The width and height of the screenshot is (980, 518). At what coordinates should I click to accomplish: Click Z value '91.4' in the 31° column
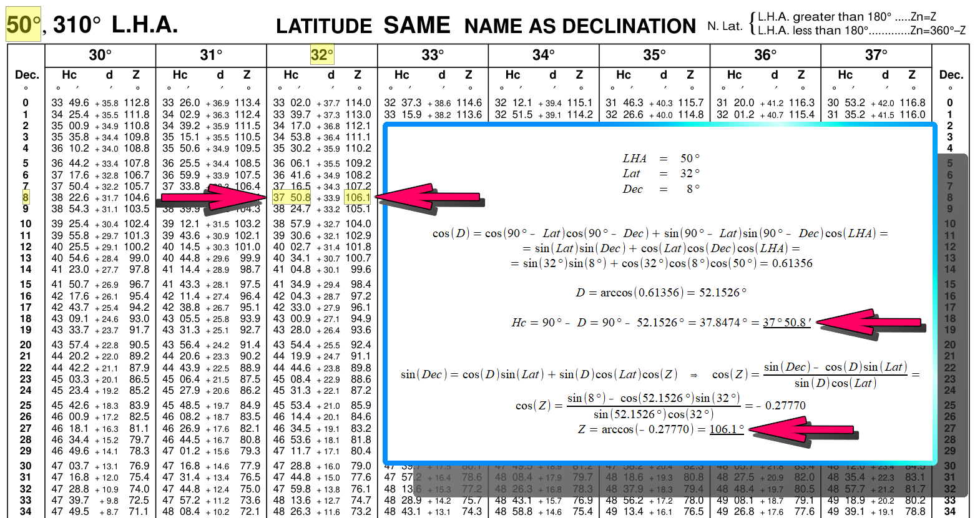pyautogui.click(x=250, y=345)
